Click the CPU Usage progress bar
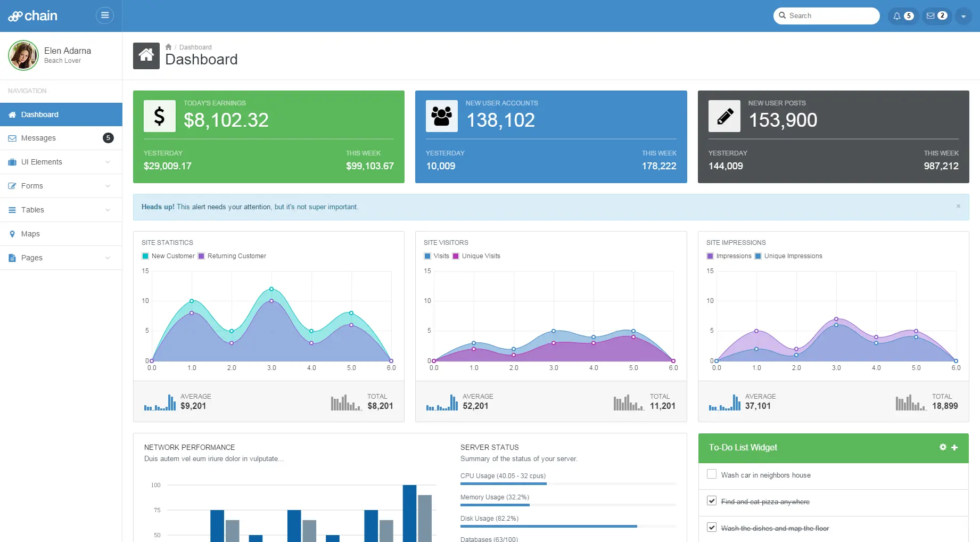Viewport: 980px width, 542px height. 568,483
